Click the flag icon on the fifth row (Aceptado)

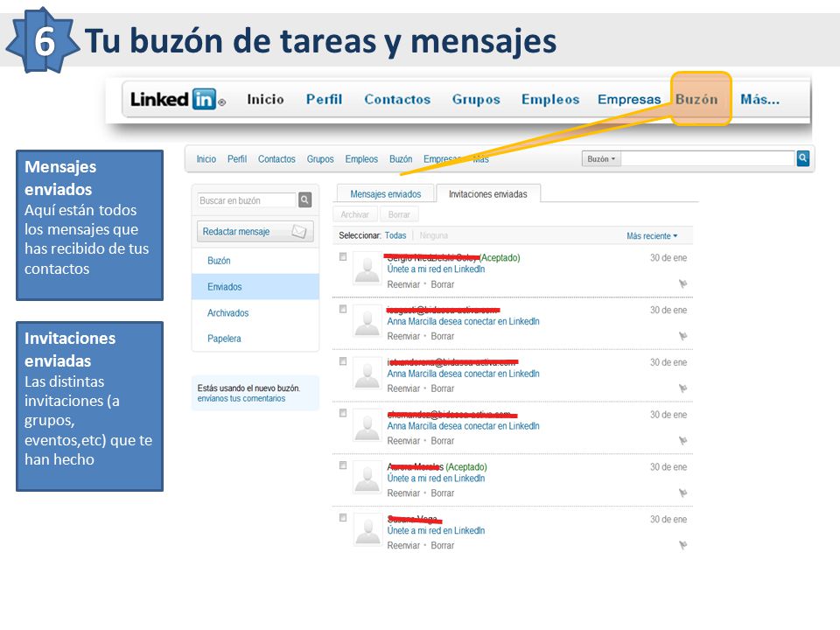[683, 493]
